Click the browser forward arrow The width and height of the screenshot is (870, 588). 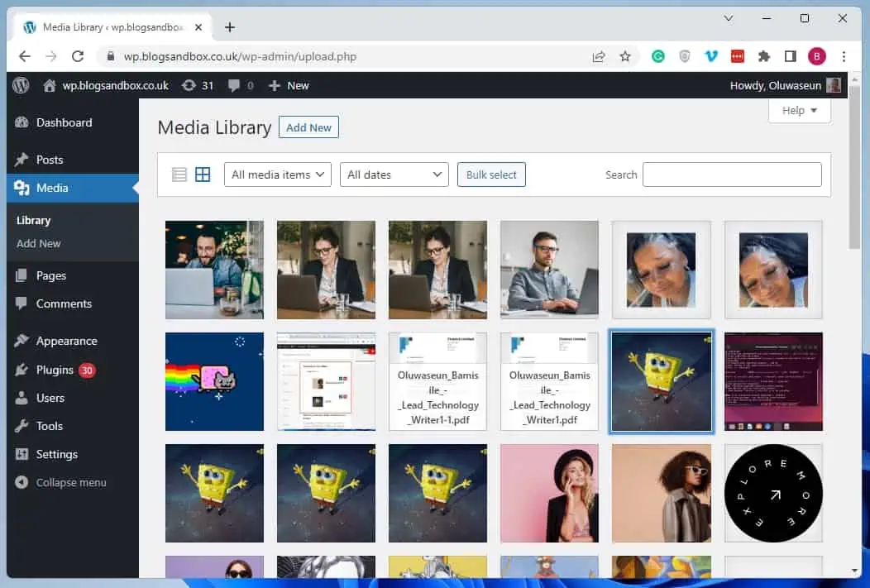pyautogui.click(x=51, y=56)
